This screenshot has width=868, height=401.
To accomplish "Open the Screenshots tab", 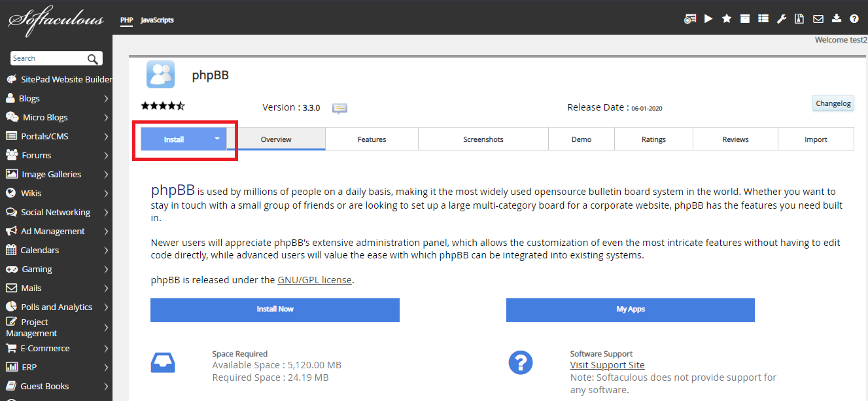I will coord(483,139).
